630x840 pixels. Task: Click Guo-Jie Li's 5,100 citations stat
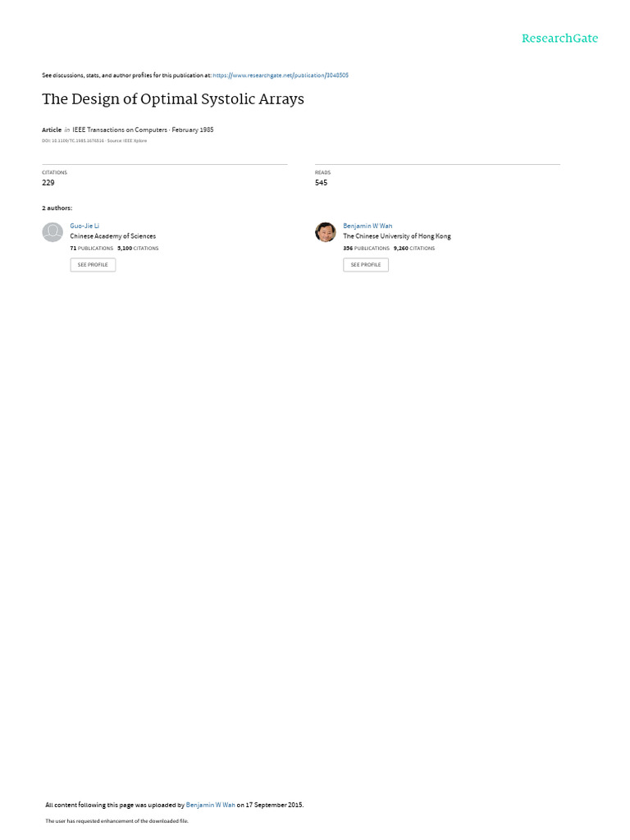click(138, 249)
